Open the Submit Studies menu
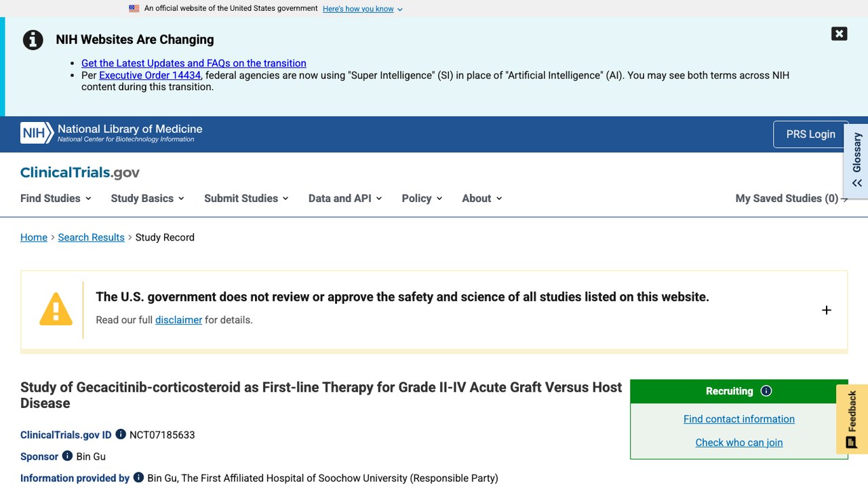This screenshot has height=488, width=868. pyautogui.click(x=246, y=199)
